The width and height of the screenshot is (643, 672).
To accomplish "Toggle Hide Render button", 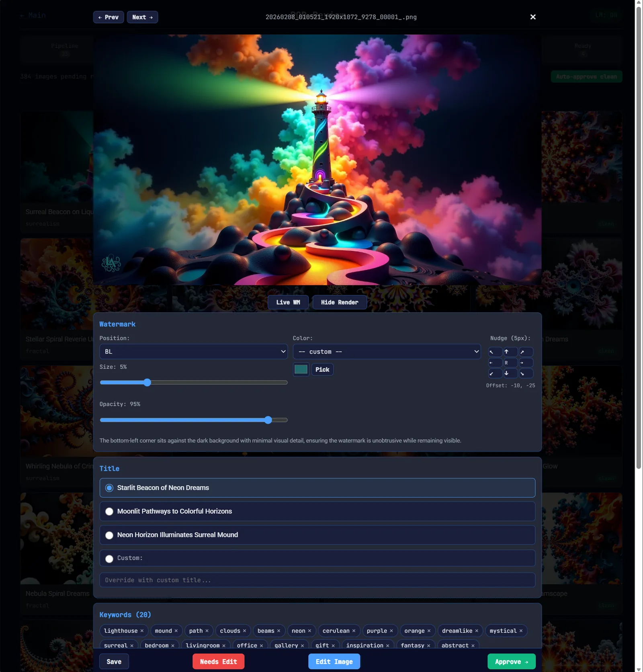I will 340,302.
